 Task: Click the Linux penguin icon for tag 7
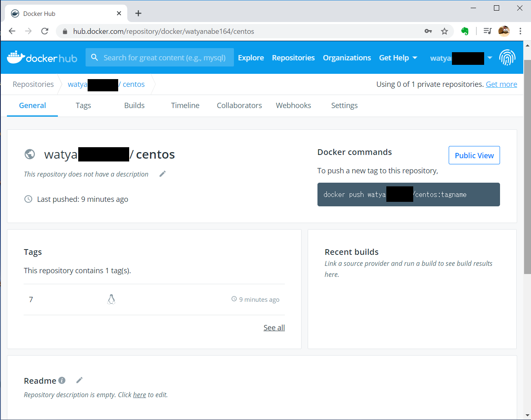click(x=111, y=299)
